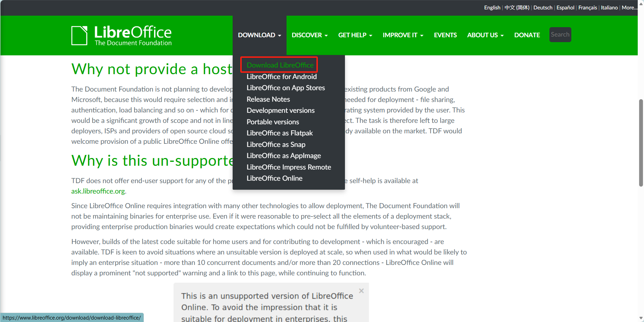Viewport: 644px width, 322px height.
Task: Select LibreOffice as Snap
Action: click(x=276, y=144)
